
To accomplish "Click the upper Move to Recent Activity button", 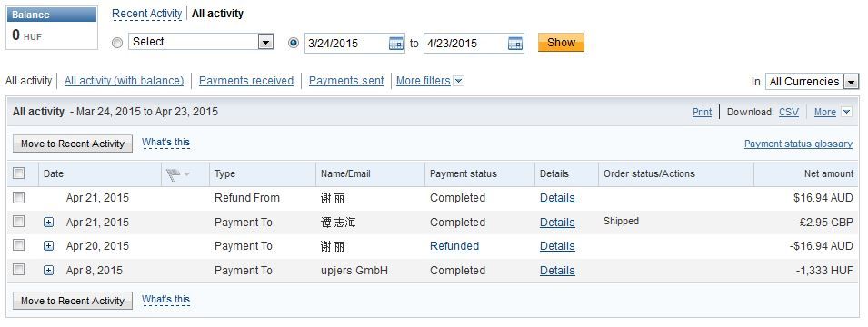I will coord(73,144).
